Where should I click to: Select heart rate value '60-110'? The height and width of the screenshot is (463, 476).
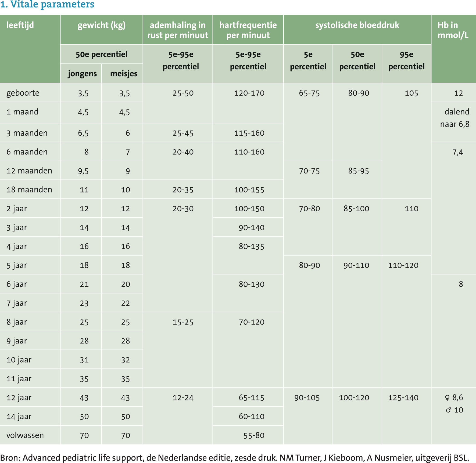252,417
